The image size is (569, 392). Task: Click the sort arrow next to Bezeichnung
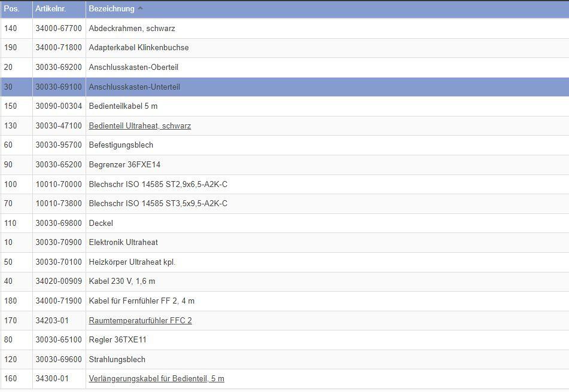tap(141, 8)
